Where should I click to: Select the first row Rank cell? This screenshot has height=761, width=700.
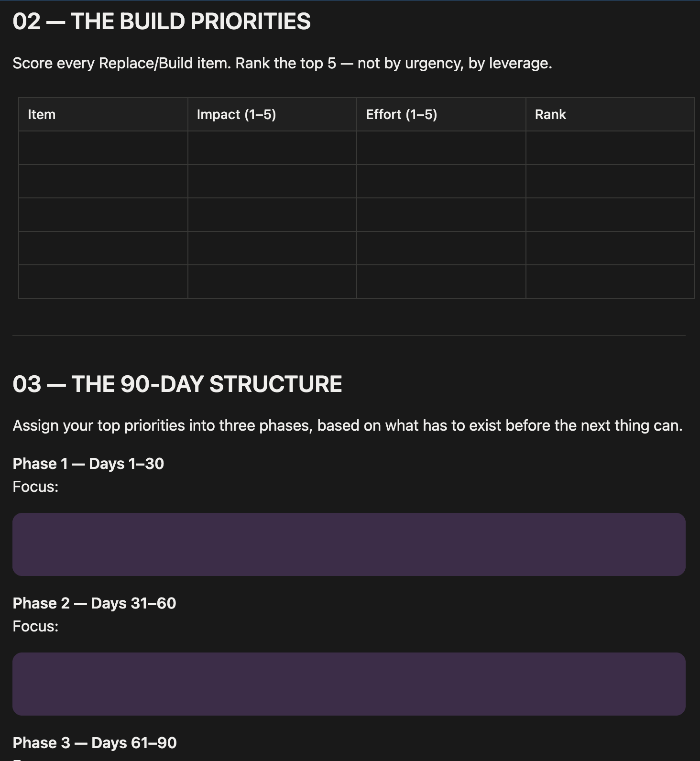pos(610,148)
